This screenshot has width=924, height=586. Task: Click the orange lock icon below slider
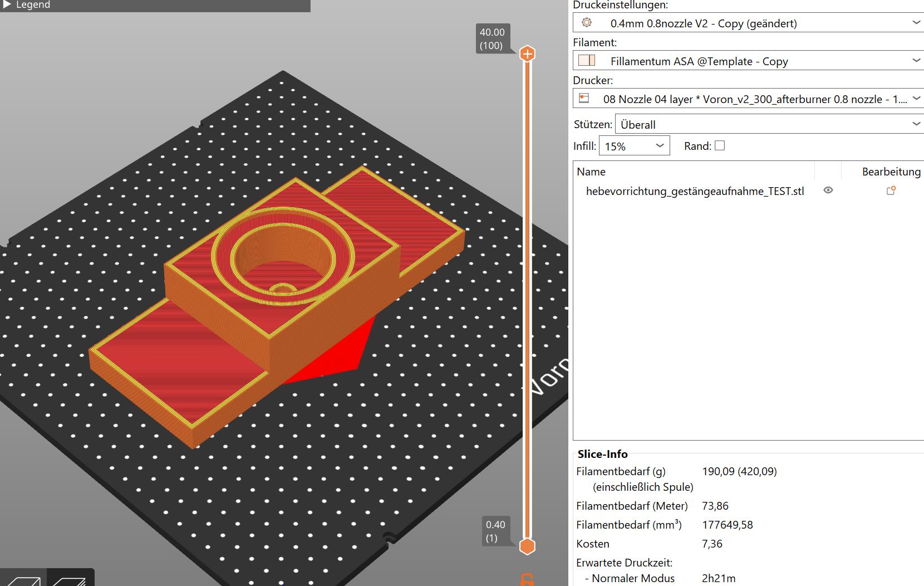click(527, 579)
